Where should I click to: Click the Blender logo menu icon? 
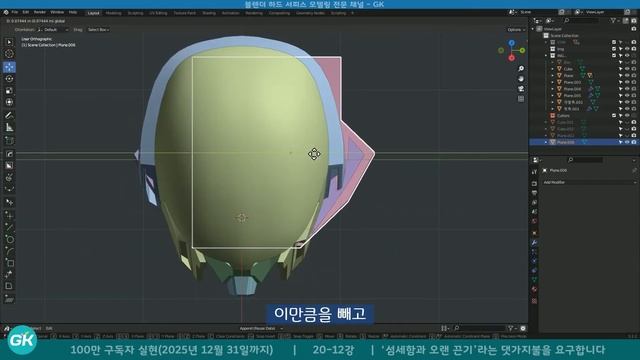(x=6, y=13)
